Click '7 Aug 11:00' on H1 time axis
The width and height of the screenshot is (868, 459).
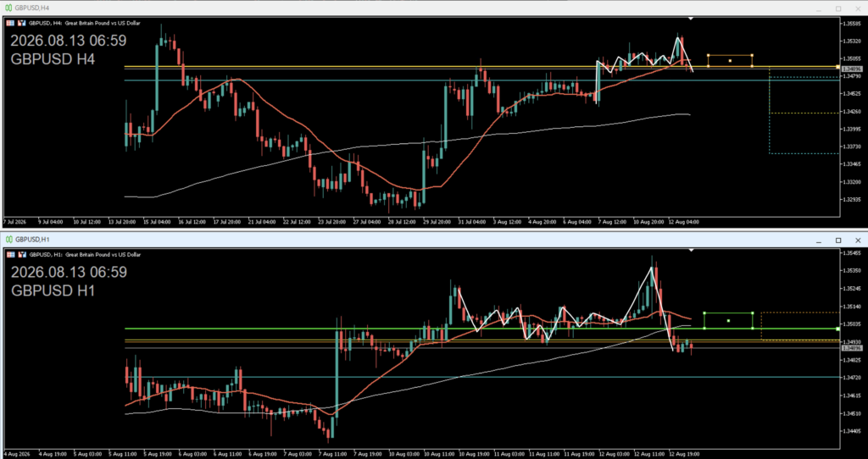[x=332, y=453]
